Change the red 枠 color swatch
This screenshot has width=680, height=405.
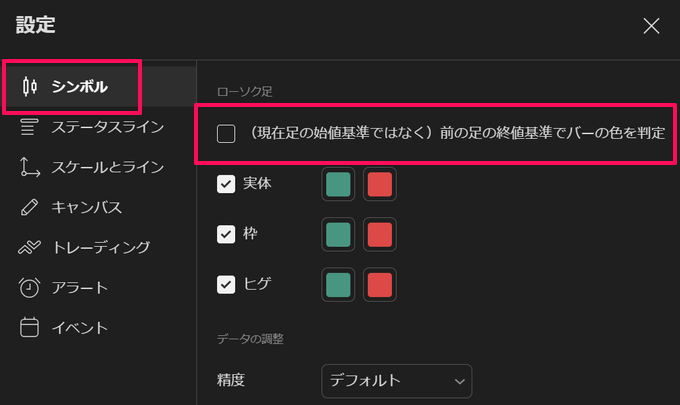tap(380, 235)
